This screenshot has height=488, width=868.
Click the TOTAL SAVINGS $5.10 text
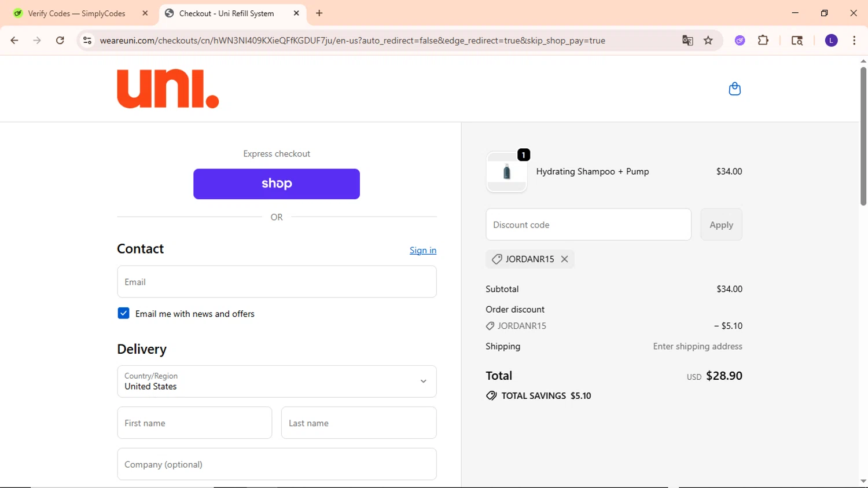546,396
